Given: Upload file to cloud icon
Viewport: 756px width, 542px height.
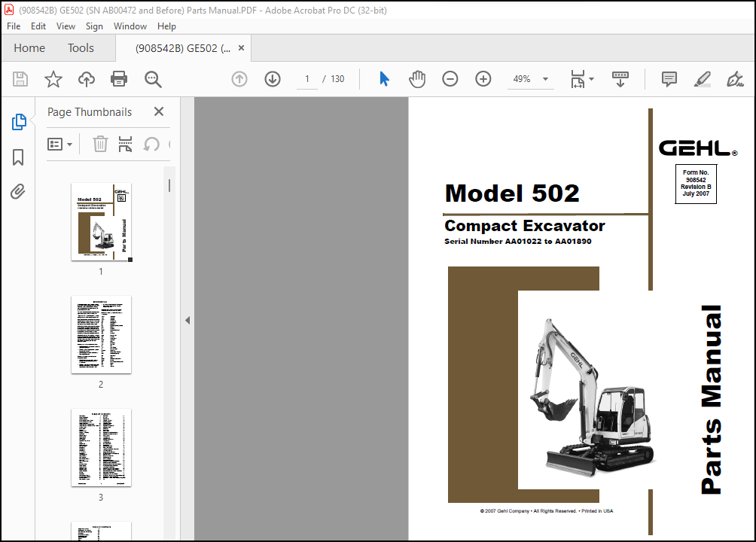Looking at the screenshot, I should (x=87, y=79).
